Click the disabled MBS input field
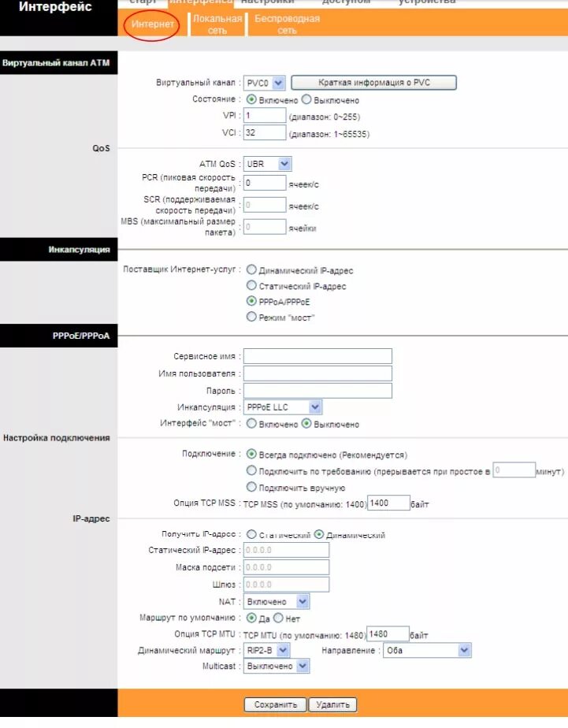568x728 pixels. (x=265, y=227)
